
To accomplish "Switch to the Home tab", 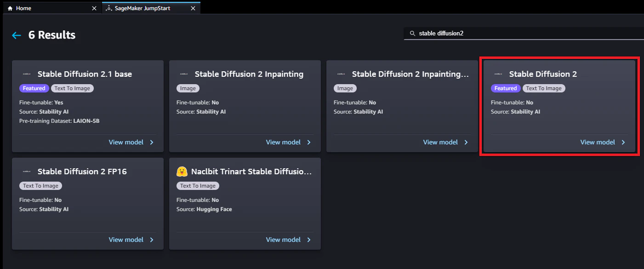I will [51, 8].
